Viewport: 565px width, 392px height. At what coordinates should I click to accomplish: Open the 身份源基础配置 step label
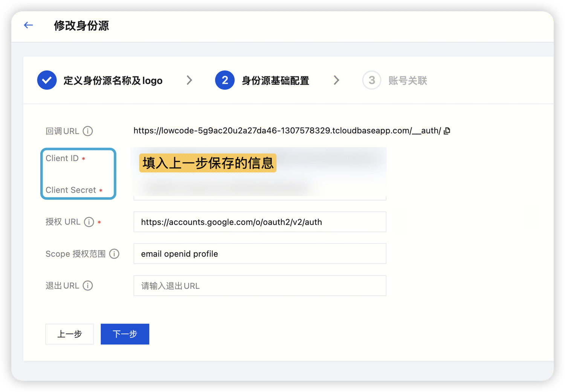(275, 80)
